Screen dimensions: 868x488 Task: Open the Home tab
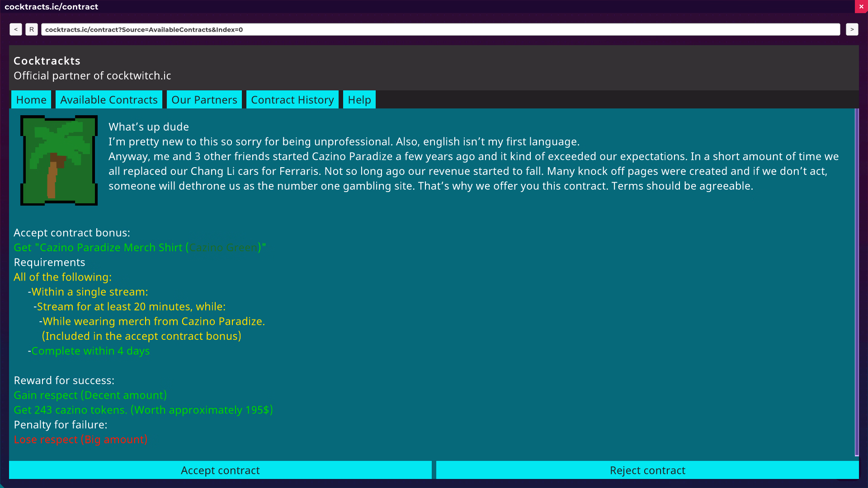(31, 99)
